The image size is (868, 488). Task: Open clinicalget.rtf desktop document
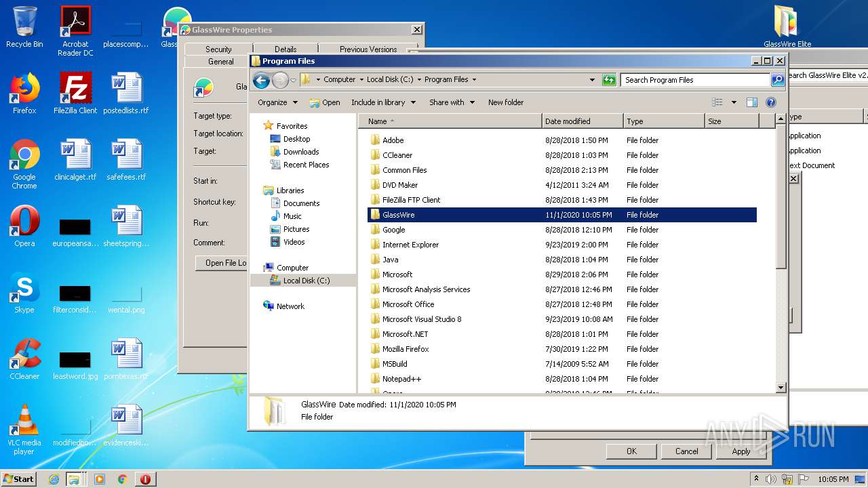click(x=75, y=159)
